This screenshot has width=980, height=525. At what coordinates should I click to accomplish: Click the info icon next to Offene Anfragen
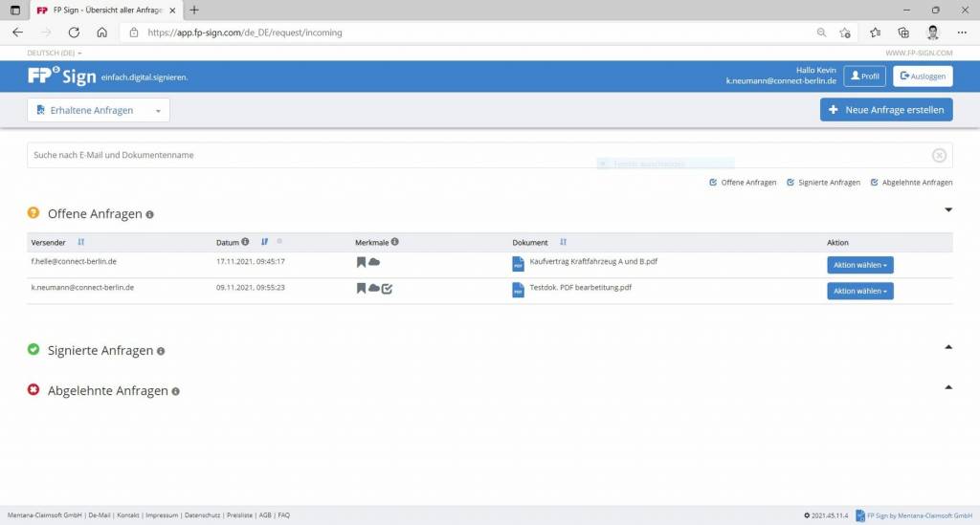click(x=150, y=215)
